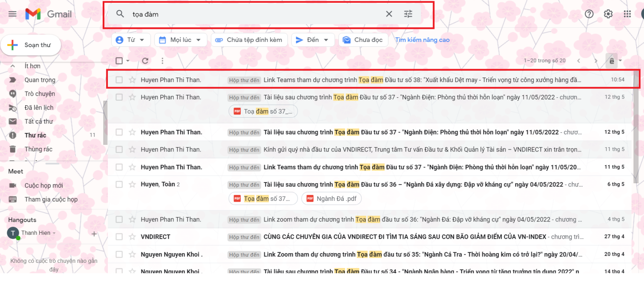Open the Từ sender filter dropdown
The image size is (644, 303).
pos(131,40)
